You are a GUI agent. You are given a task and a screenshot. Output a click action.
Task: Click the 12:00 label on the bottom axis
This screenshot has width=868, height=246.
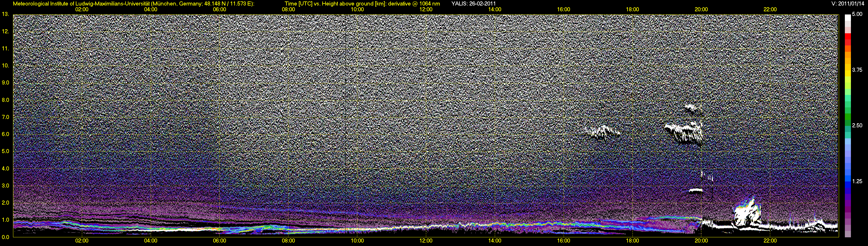(x=426, y=241)
